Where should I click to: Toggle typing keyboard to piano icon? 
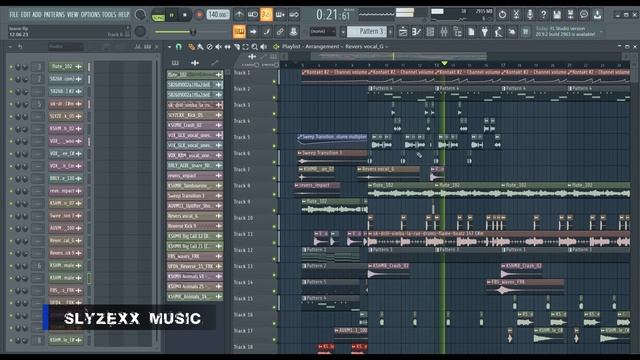click(239, 31)
